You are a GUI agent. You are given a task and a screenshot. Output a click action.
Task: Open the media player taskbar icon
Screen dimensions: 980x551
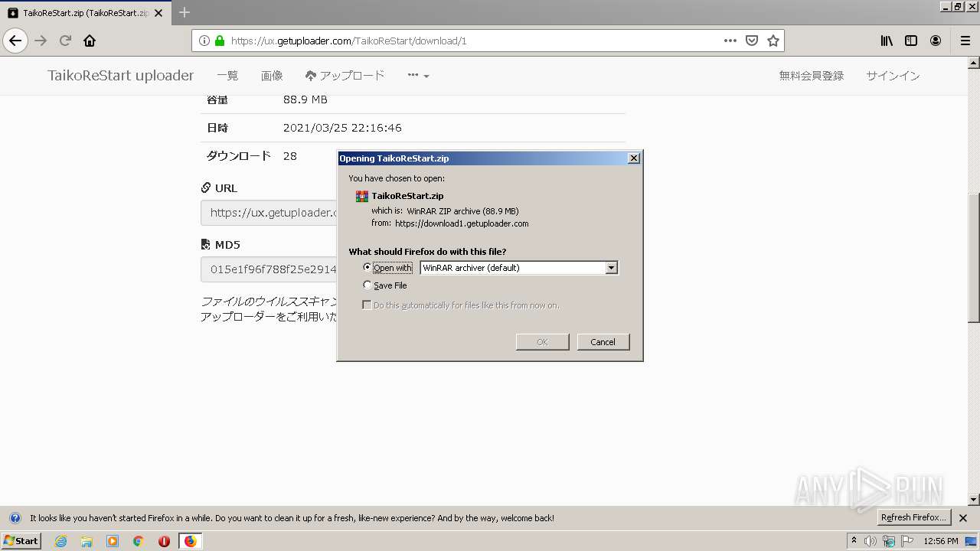coord(113,541)
